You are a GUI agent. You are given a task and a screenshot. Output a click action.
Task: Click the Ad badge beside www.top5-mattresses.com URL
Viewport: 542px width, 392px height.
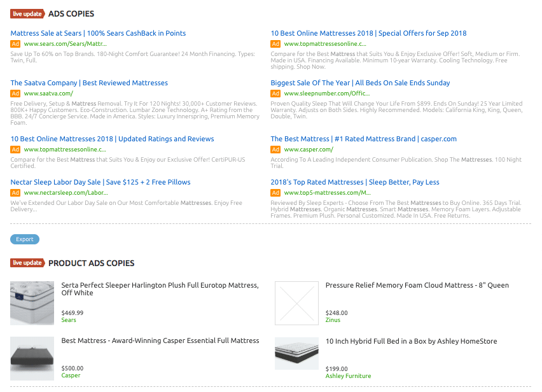point(275,193)
